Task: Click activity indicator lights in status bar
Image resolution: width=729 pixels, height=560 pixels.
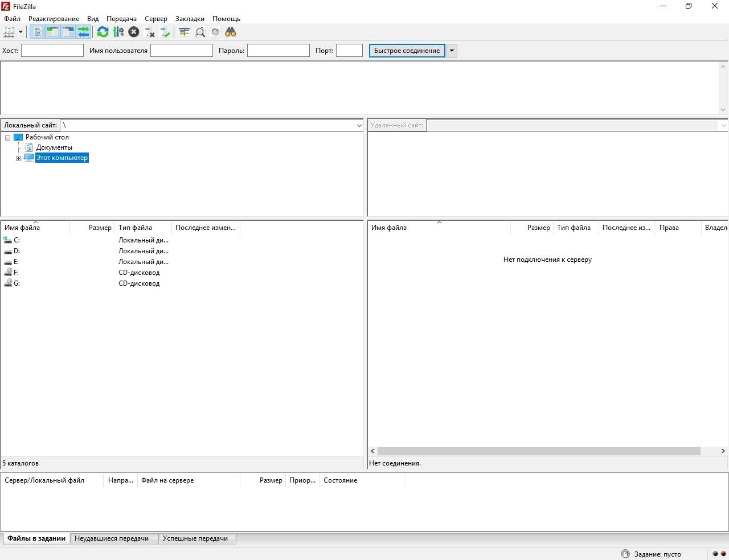Action: point(719,554)
